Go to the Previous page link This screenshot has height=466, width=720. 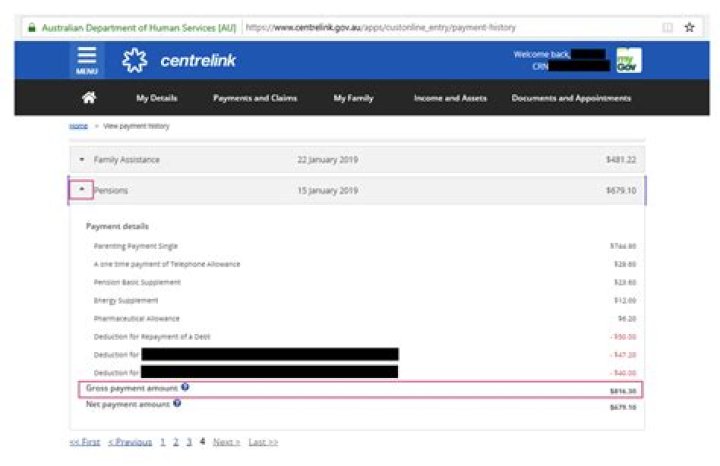[130, 441]
